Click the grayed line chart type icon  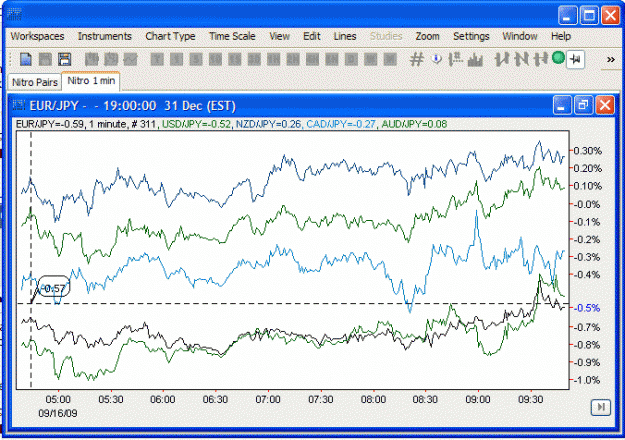tap(130, 59)
